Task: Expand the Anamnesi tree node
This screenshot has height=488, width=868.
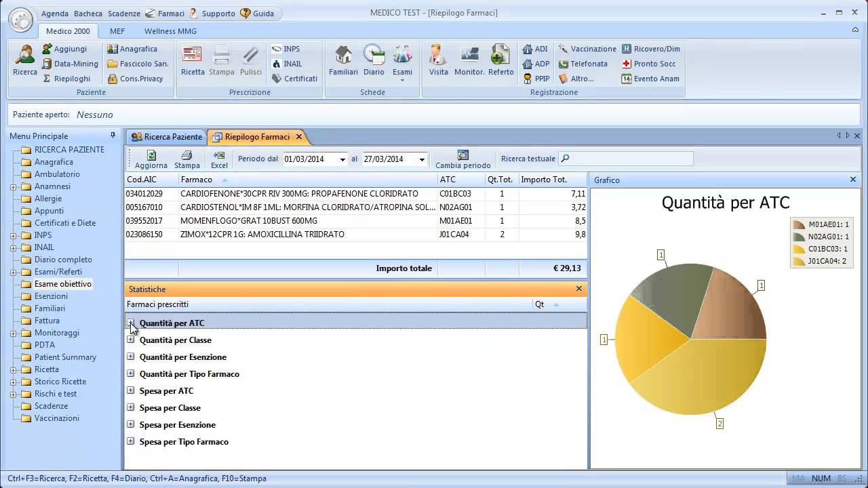Action: pos(13,186)
